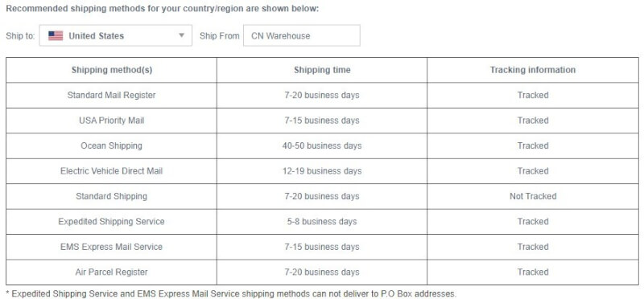Viewport: 644px width, 299px height.
Task: Select the Standard Mail Register row
Action: (x=322, y=95)
